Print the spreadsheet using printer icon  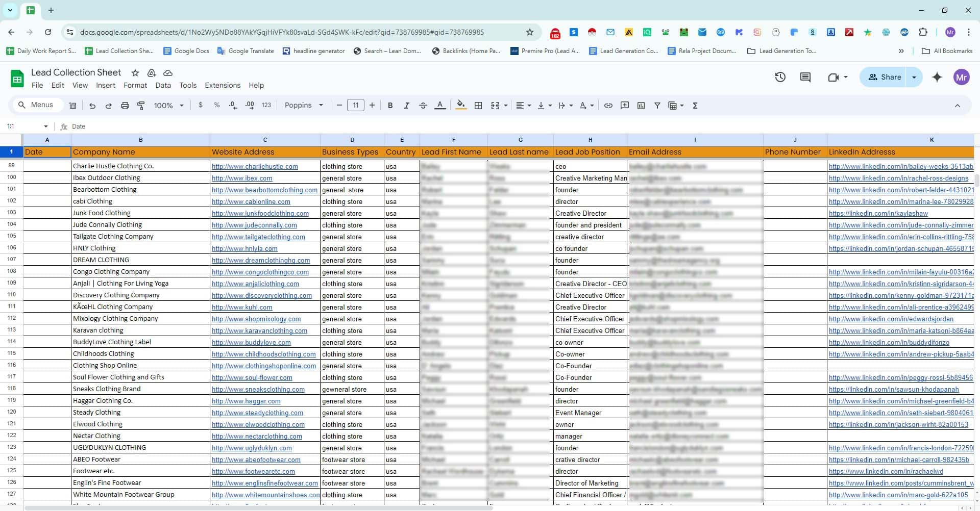coord(125,106)
